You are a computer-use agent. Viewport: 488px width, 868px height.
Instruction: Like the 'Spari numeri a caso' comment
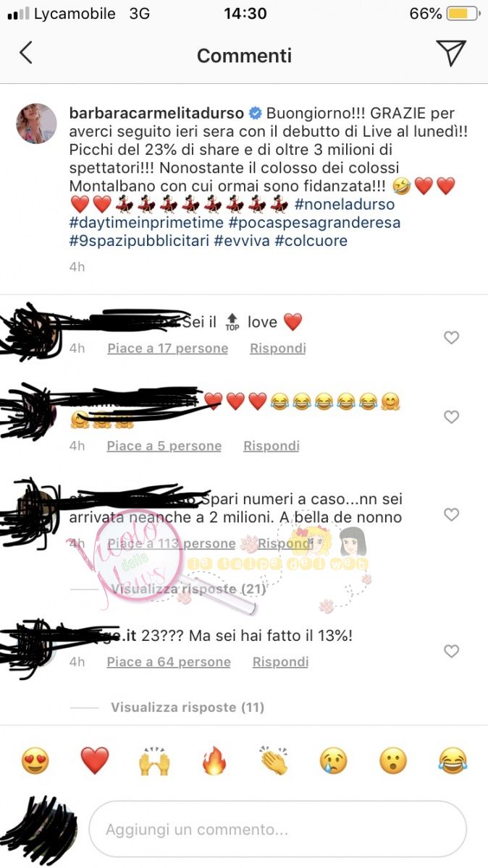coord(451,515)
